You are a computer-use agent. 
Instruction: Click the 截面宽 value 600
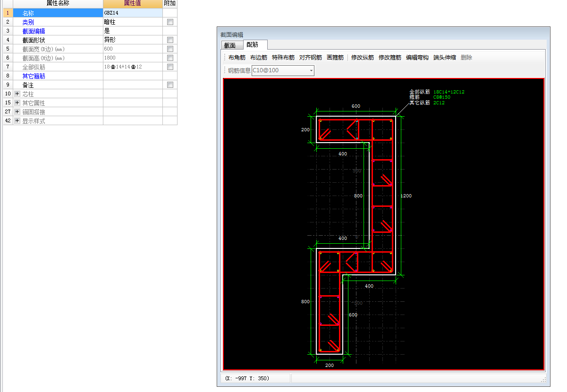coord(133,49)
